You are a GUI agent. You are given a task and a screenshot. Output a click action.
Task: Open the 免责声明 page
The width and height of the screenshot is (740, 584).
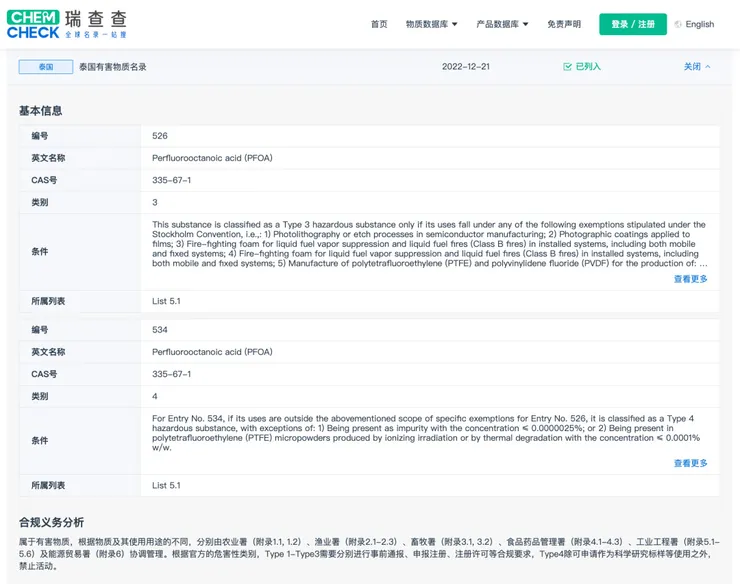pos(564,24)
